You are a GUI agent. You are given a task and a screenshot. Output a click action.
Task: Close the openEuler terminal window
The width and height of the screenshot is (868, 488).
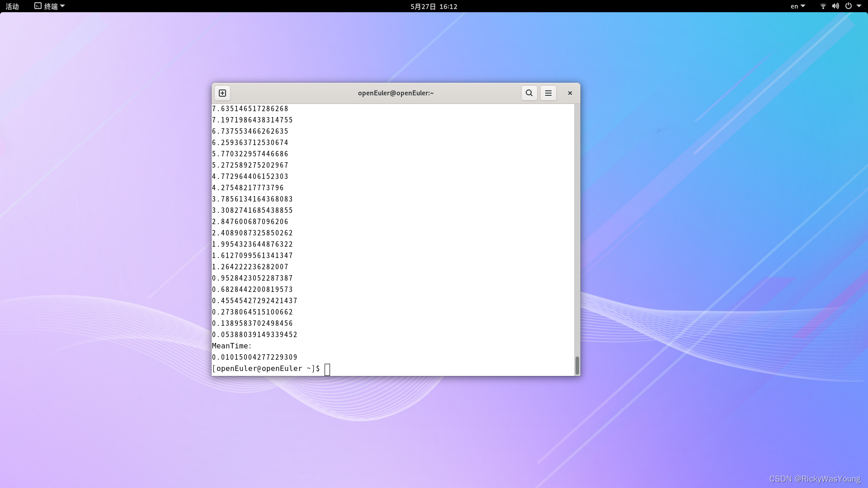pyautogui.click(x=570, y=93)
